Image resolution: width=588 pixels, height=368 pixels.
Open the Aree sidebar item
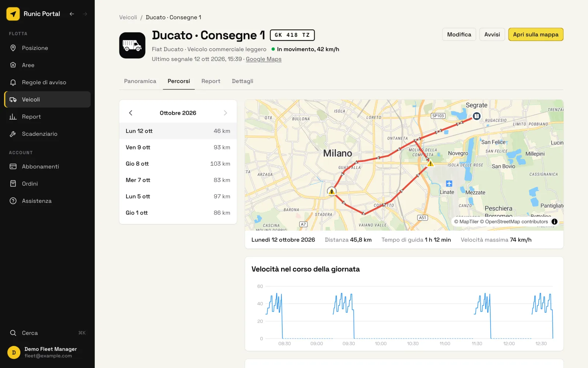click(x=47, y=65)
